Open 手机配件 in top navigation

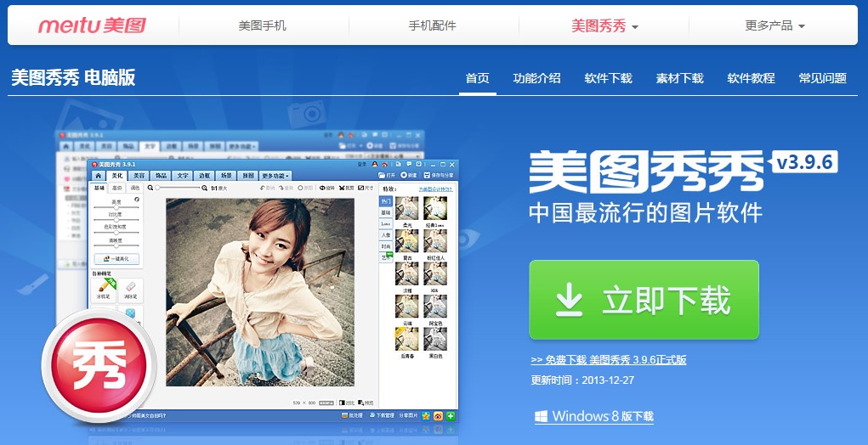(433, 25)
